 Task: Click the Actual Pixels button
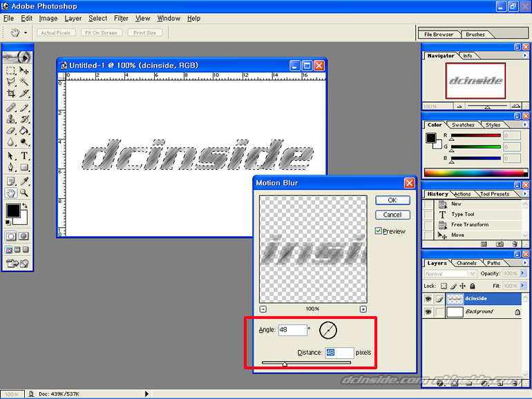[56, 32]
